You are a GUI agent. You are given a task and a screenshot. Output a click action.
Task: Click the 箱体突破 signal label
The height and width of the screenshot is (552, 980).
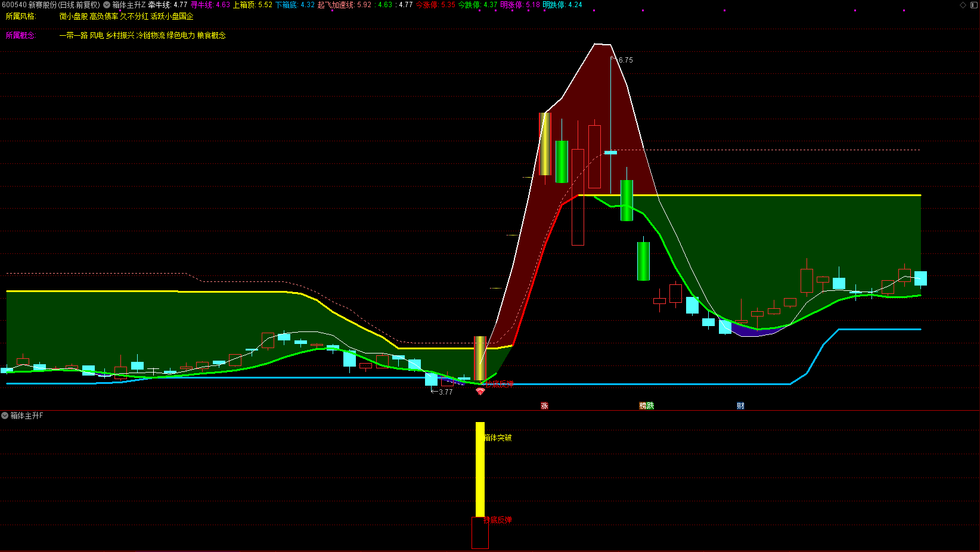[x=498, y=438]
